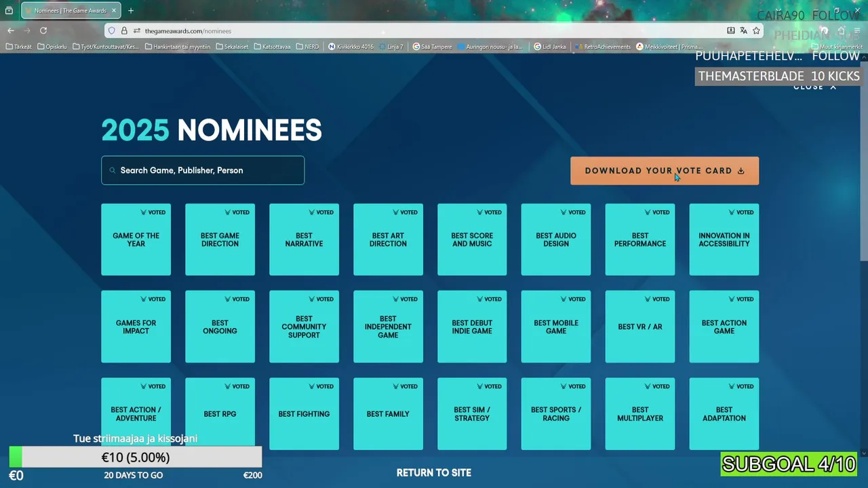Open Best Debut Indie Game category

pyautogui.click(x=472, y=327)
